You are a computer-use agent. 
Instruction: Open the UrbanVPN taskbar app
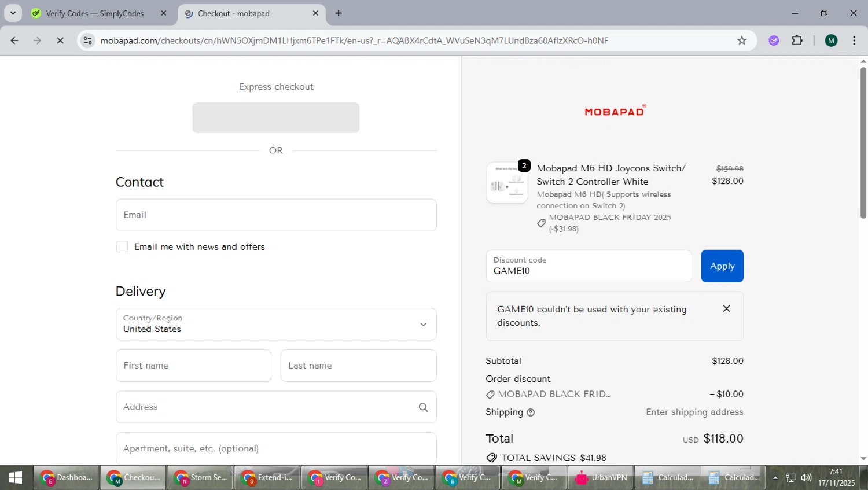pyautogui.click(x=601, y=478)
